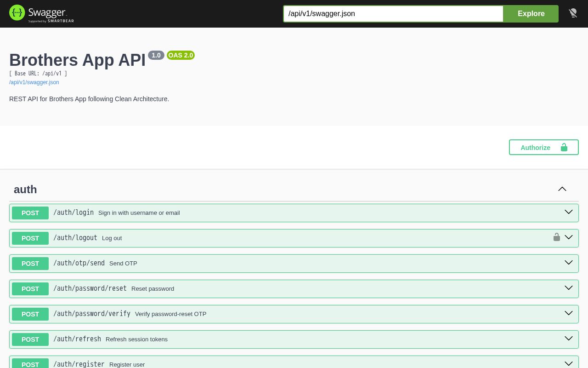
Task: Click the /auth/password/reset path text
Action: pyautogui.click(x=90, y=288)
